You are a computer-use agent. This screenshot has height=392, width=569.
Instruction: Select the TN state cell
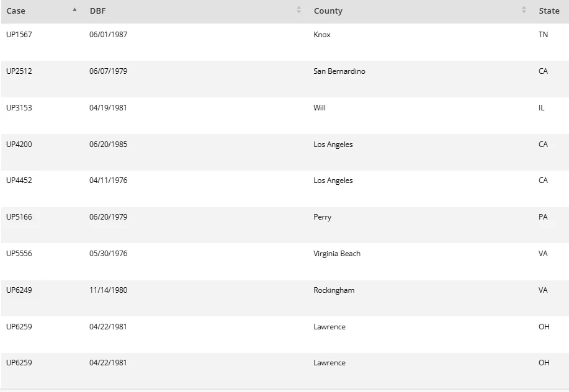[x=543, y=35]
